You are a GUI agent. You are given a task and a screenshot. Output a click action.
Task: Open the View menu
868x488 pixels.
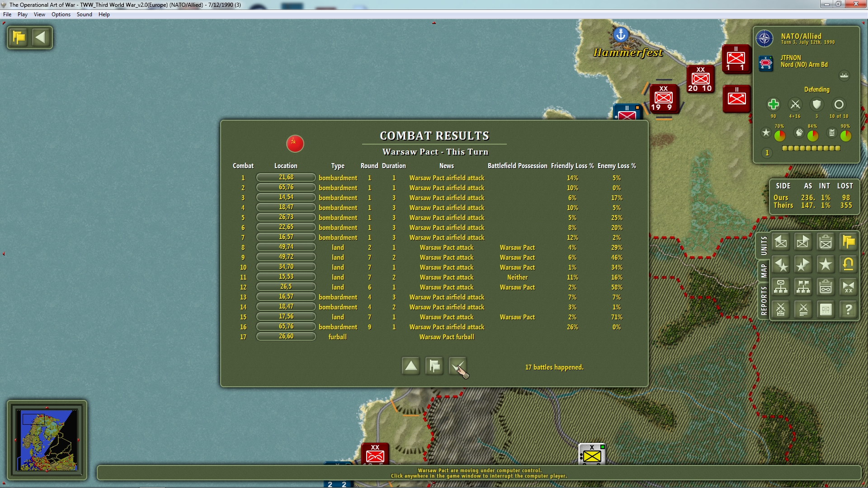point(39,14)
